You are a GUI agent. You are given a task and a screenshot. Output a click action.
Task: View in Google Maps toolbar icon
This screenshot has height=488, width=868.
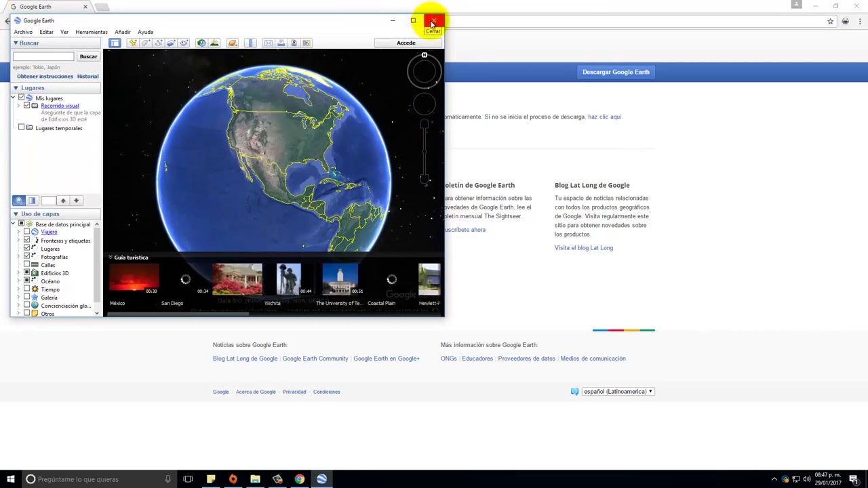pos(307,43)
